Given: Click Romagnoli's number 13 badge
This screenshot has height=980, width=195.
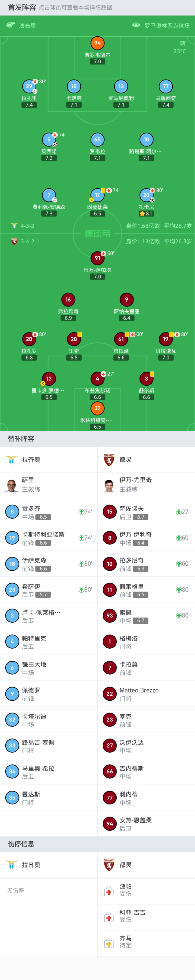Looking at the screenshot, I should tap(121, 86).
